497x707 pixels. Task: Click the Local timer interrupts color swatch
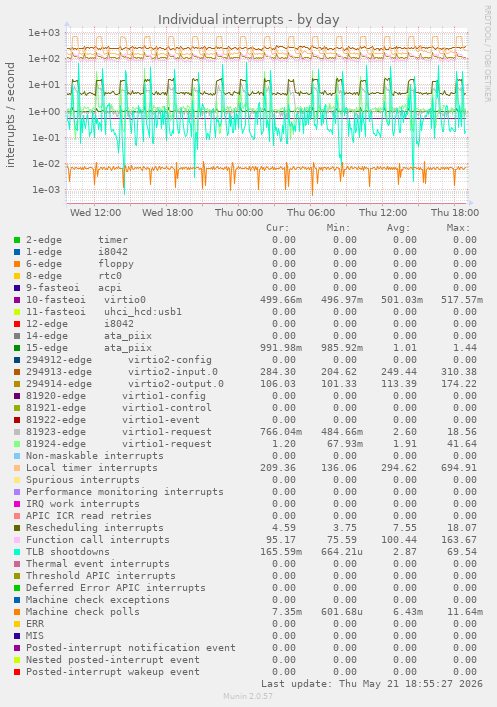pos(17,468)
